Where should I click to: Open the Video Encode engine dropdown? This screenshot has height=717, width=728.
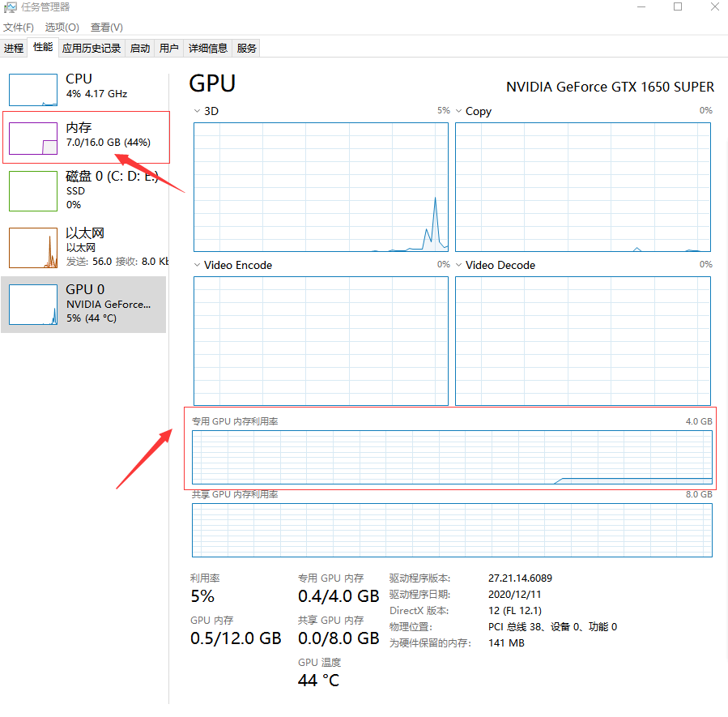pyautogui.click(x=197, y=265)
